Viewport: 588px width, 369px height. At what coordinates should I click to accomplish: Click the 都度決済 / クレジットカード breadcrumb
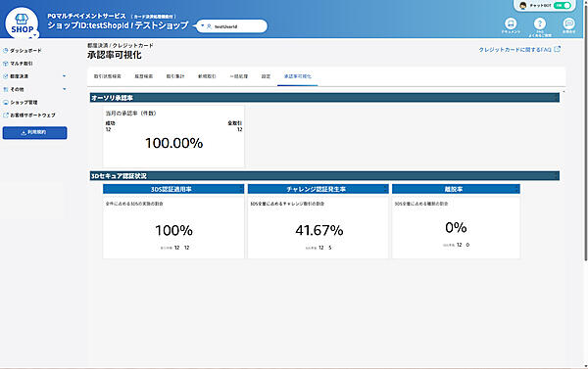[x=120, y=45]
